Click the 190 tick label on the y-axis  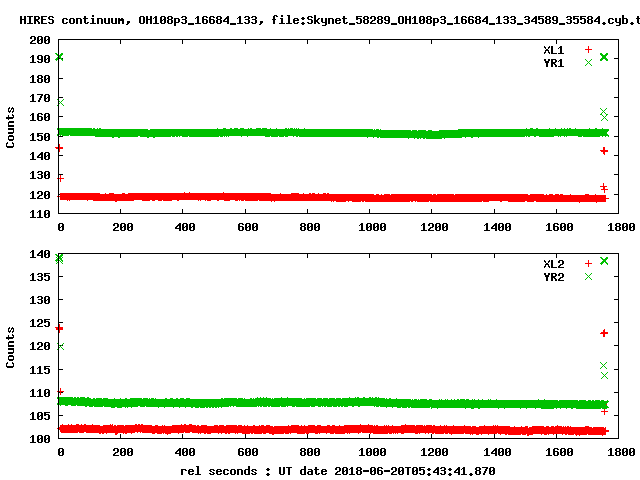[x=40, y=59]
